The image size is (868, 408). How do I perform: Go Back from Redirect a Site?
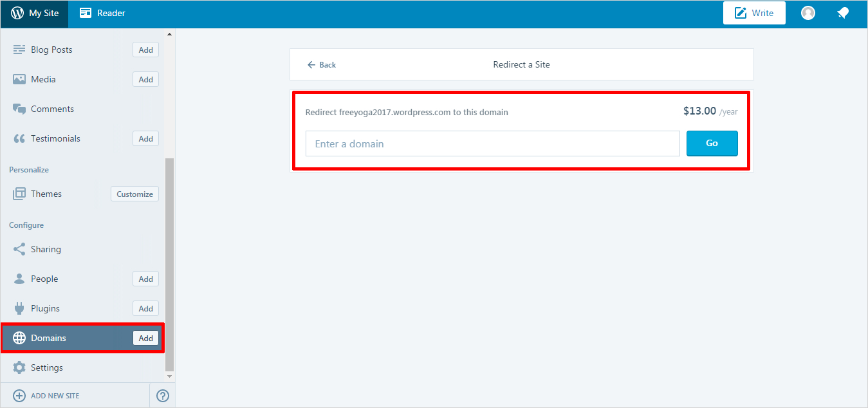(x=322, y=64)
